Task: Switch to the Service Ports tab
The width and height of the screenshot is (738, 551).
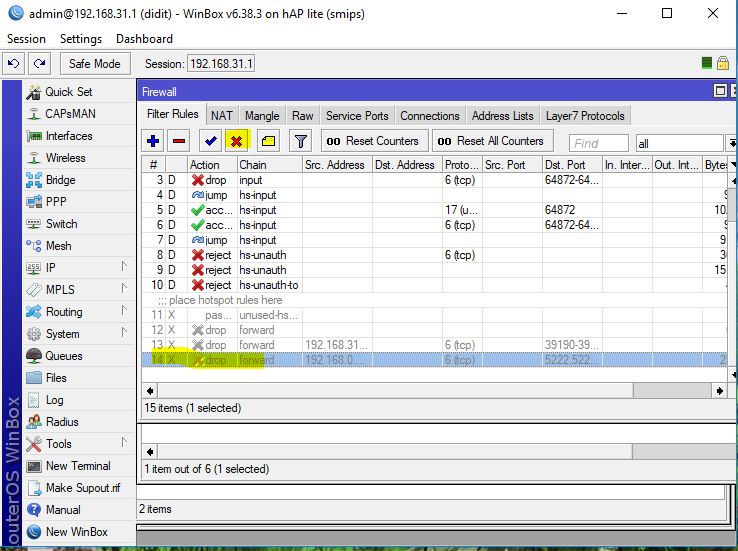Action: pos(357,116)
